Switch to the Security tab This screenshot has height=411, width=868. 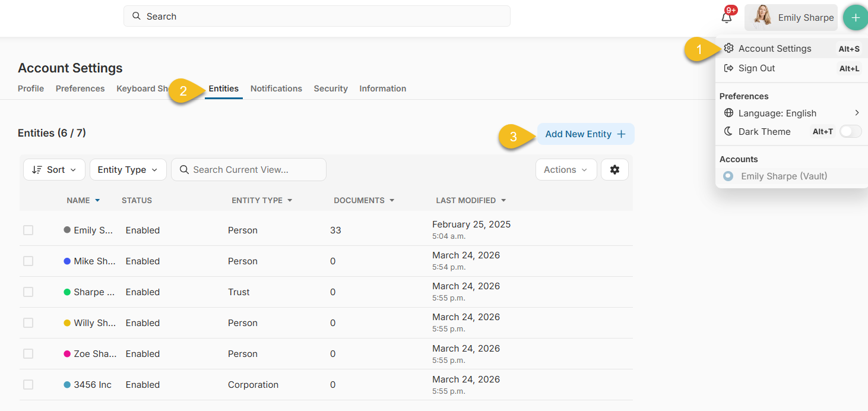pyautogui.click(x=331, y=88)
